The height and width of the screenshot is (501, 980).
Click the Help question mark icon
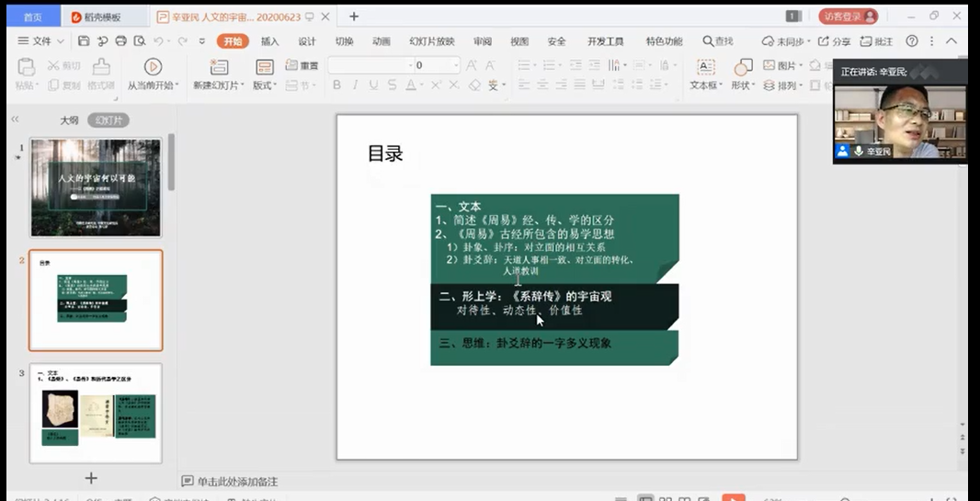(912, 41)
